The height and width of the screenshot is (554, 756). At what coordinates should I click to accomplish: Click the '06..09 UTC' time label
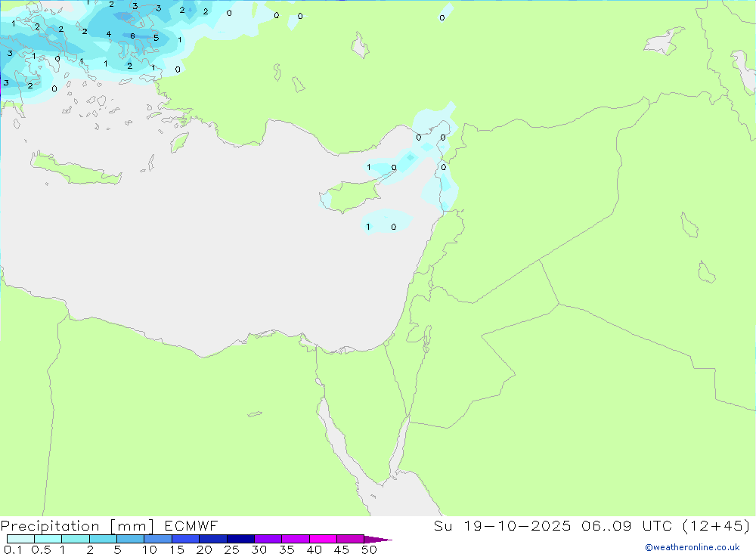pos(626,525)
